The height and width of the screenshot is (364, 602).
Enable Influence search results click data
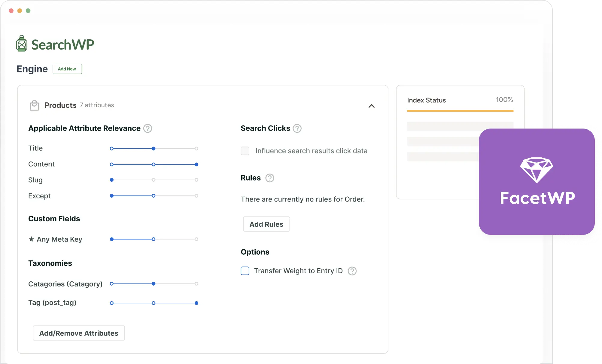click(245, 151)
